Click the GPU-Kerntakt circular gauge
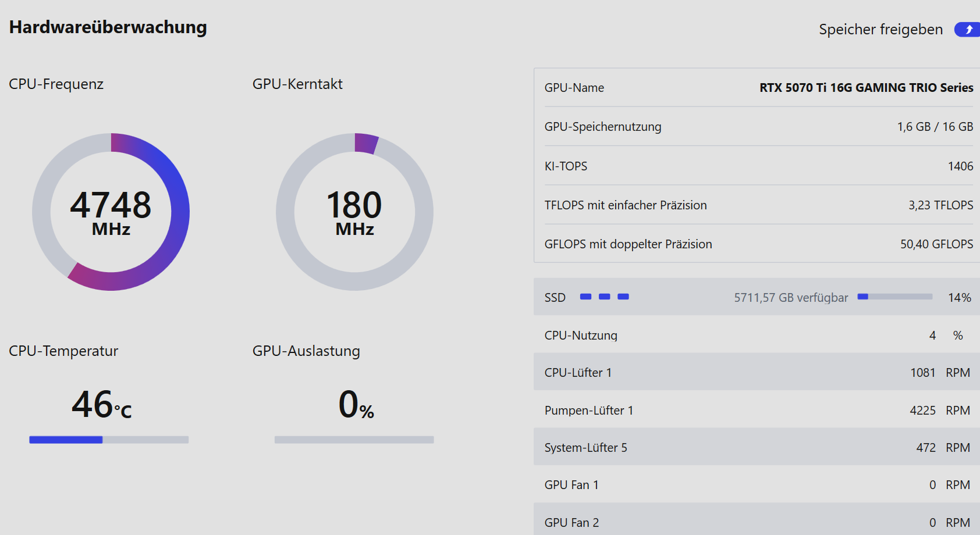Screen dimensions: 980x535 click(x=354, y=212)
